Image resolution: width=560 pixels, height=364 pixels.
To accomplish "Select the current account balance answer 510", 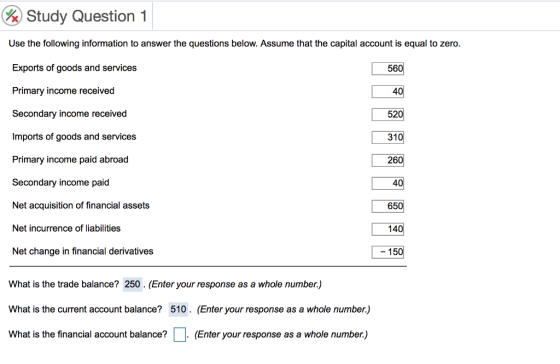I will tap(178, 309).
